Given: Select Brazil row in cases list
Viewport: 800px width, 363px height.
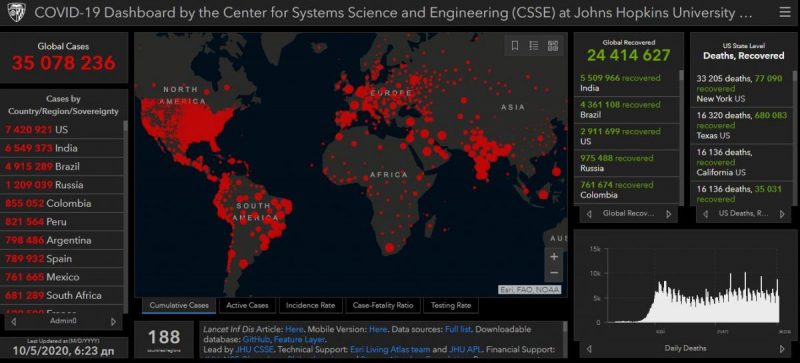Looking at the screenshot, I should [x=62, y=166].
